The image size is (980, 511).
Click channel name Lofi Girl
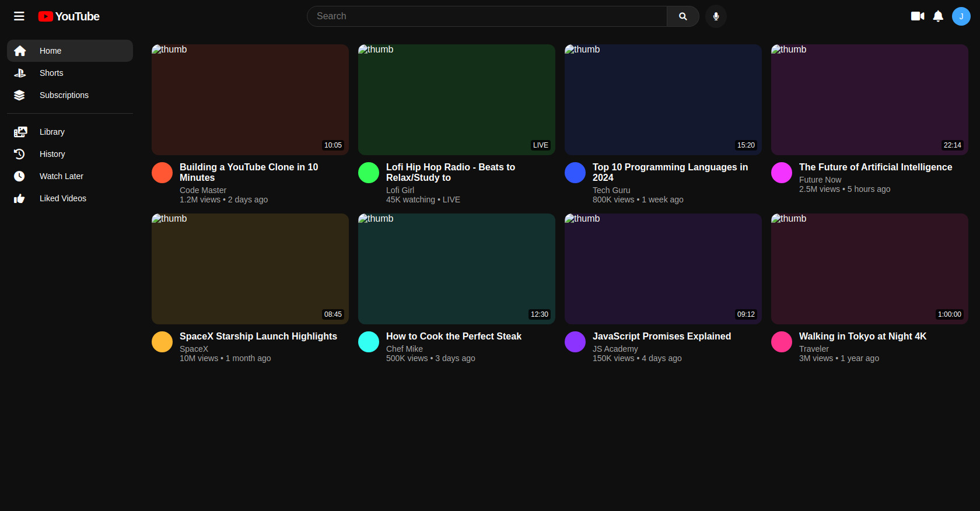pos(400,190)
